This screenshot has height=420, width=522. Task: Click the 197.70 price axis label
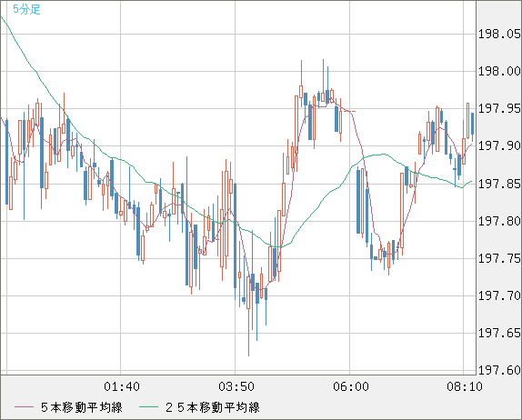499,295
